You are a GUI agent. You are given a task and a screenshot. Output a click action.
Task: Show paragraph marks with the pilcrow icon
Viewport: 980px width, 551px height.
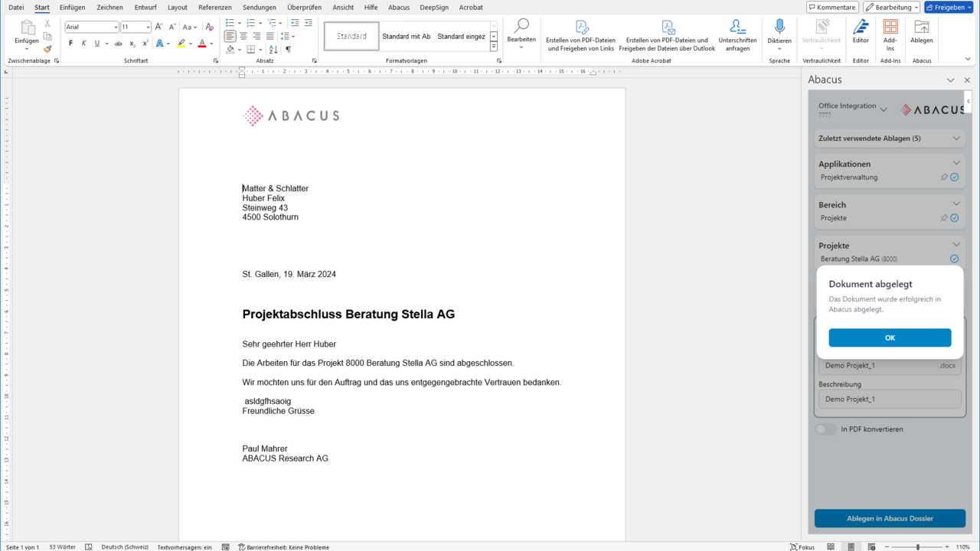tap(288, 50)
